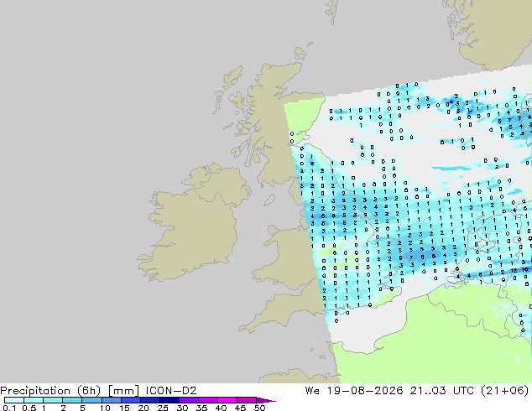
Task: Click the 'We' weekday abbreviation
Action: click(x=312, y=391)
